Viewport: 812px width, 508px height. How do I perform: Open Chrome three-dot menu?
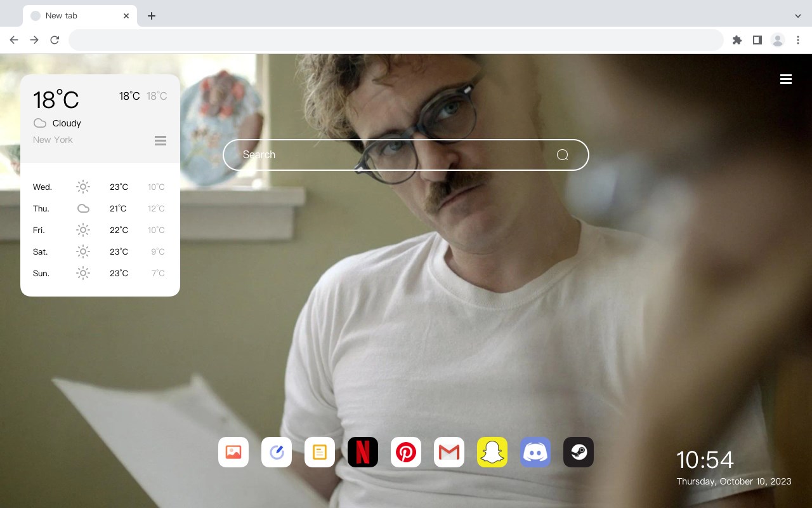click(798, 40)
